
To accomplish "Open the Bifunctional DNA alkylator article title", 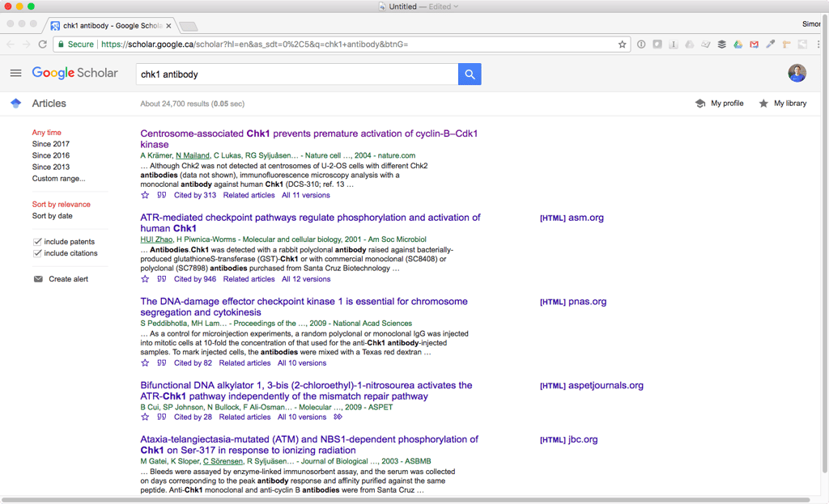I will [306, 391].
